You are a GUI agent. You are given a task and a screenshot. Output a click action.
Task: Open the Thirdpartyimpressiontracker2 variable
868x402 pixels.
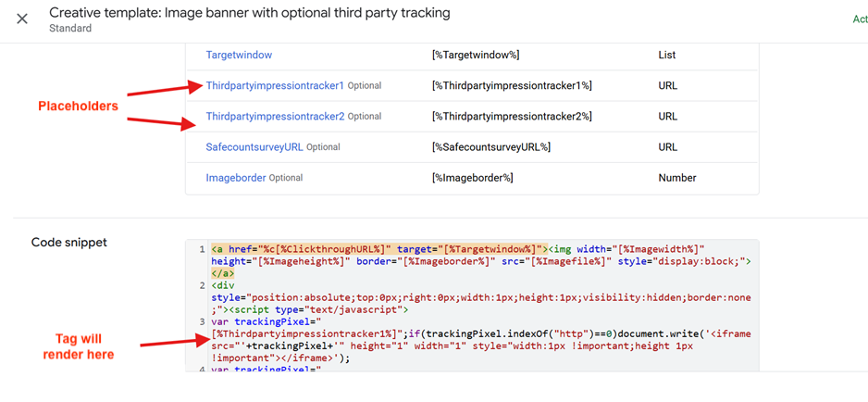[275, 117]
